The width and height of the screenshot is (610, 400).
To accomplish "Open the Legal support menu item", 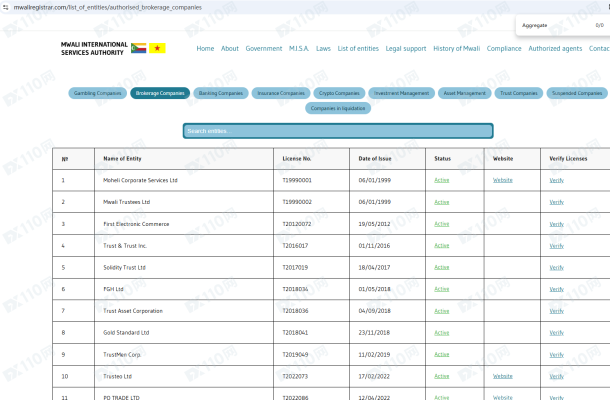I will click(406, 49).
